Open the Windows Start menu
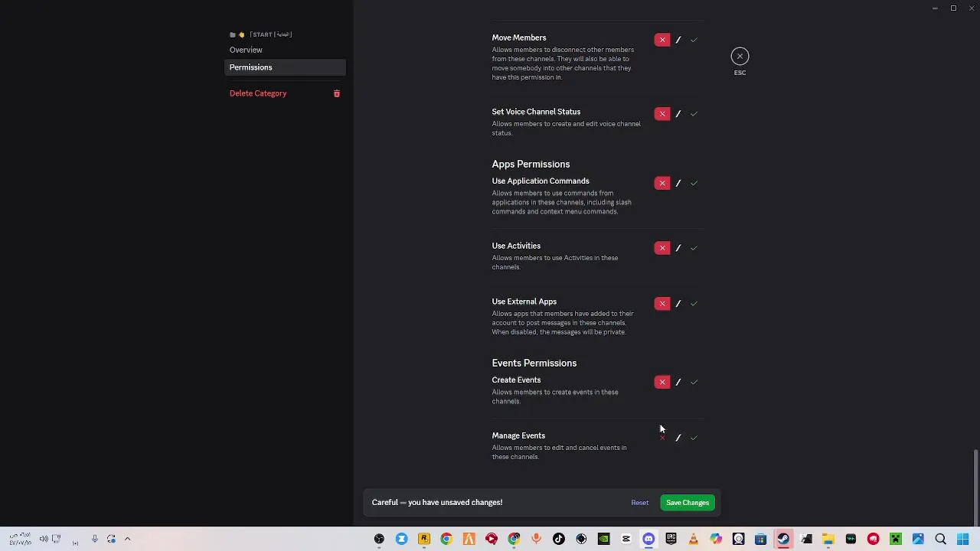Screen dimensions: 980x551 point(963,540)
